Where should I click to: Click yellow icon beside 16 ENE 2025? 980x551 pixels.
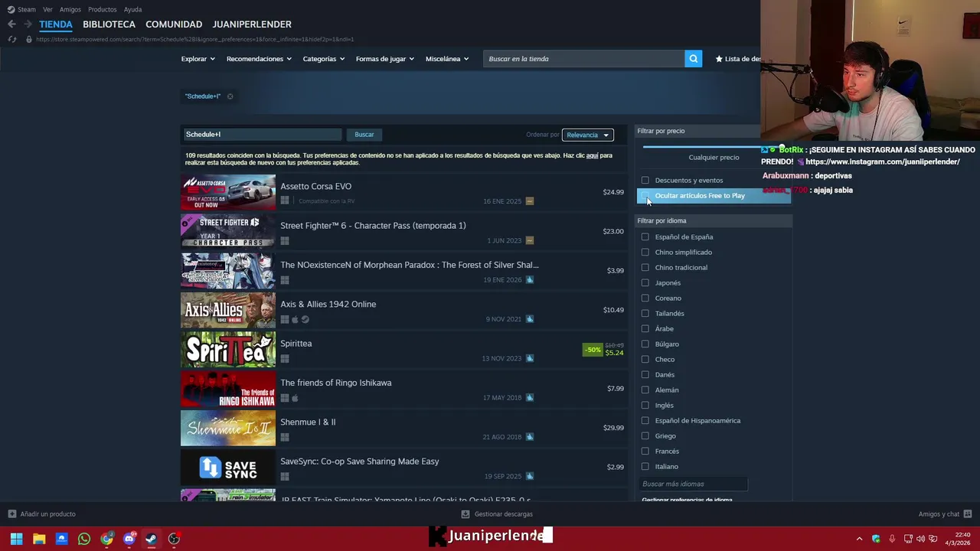pos(530,201)
